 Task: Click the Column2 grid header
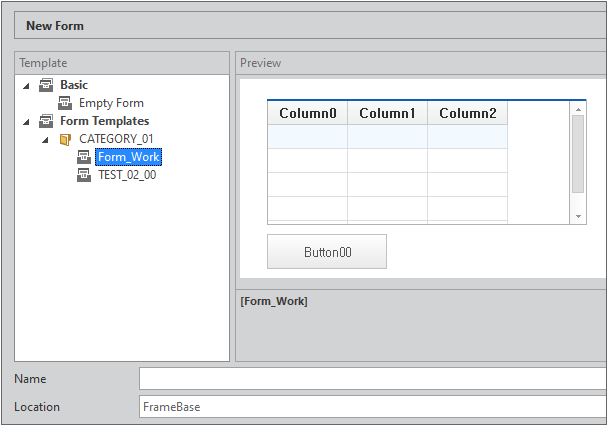pos(467,113)
